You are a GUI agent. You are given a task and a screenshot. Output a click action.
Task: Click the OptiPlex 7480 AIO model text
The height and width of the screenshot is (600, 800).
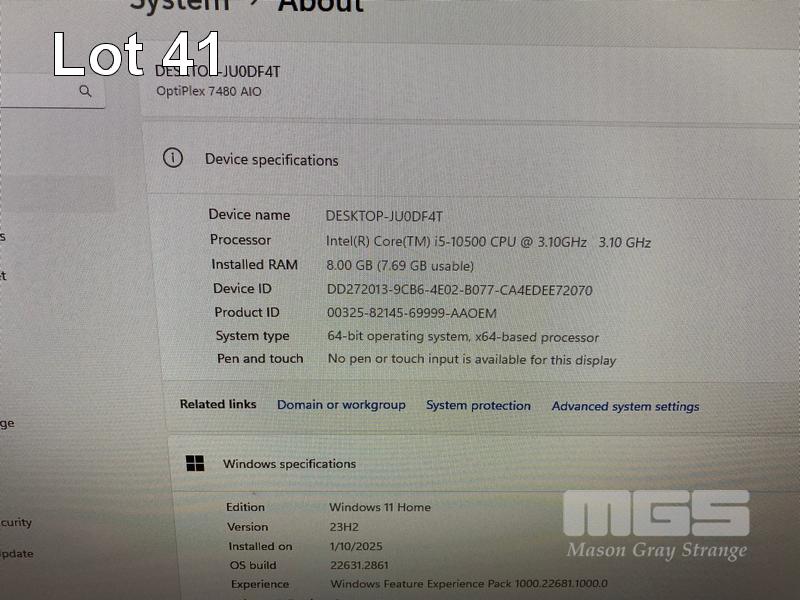(209, 92)
